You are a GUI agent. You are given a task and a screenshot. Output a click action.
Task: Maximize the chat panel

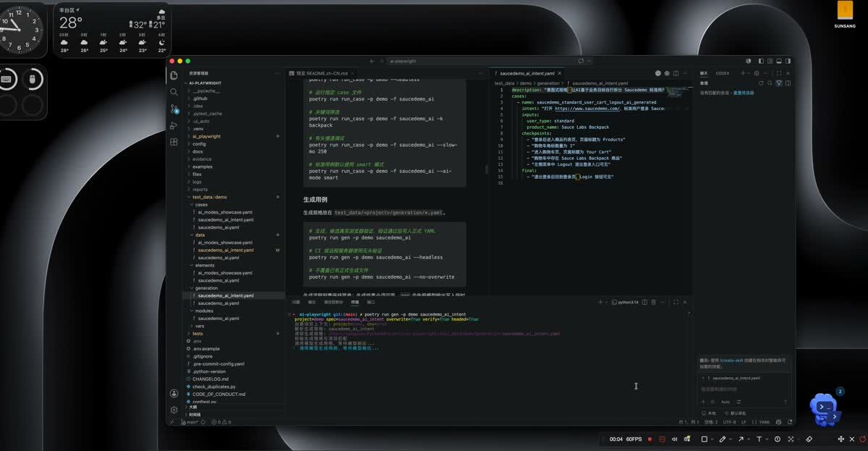point(779,73)
